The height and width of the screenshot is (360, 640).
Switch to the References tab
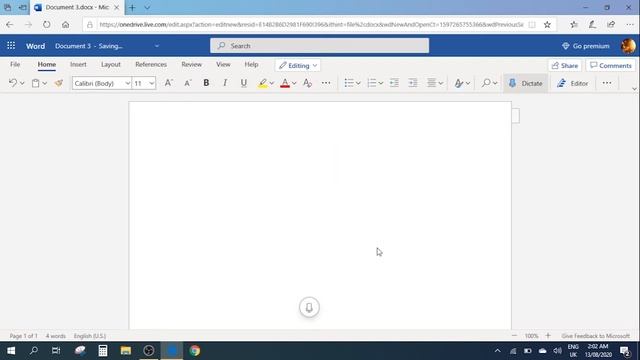[151, 64]
